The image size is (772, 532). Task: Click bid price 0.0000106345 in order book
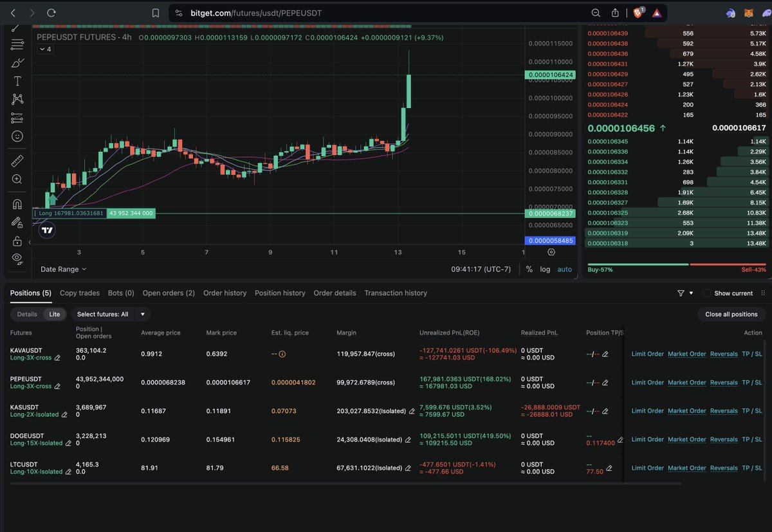click(609, 141)
